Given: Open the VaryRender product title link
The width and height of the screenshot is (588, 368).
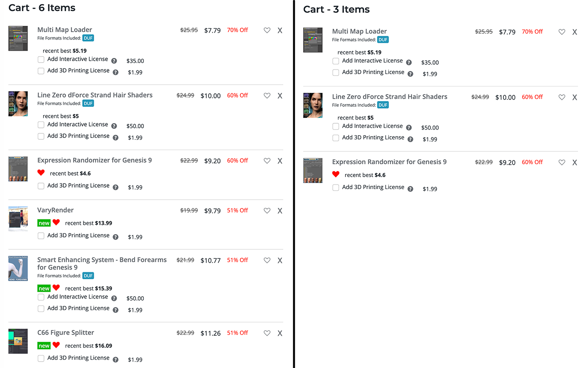Looking at the screenshot, I should point(56,210).
